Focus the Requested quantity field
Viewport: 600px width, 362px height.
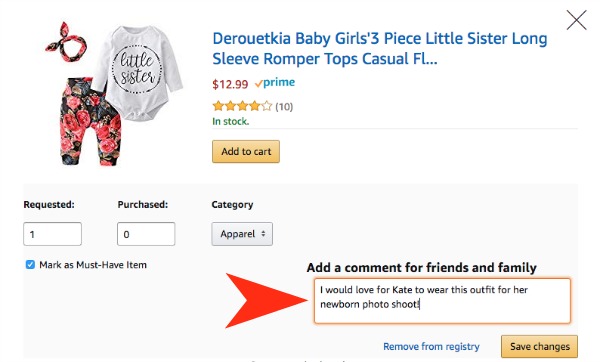tap(52, 234)
